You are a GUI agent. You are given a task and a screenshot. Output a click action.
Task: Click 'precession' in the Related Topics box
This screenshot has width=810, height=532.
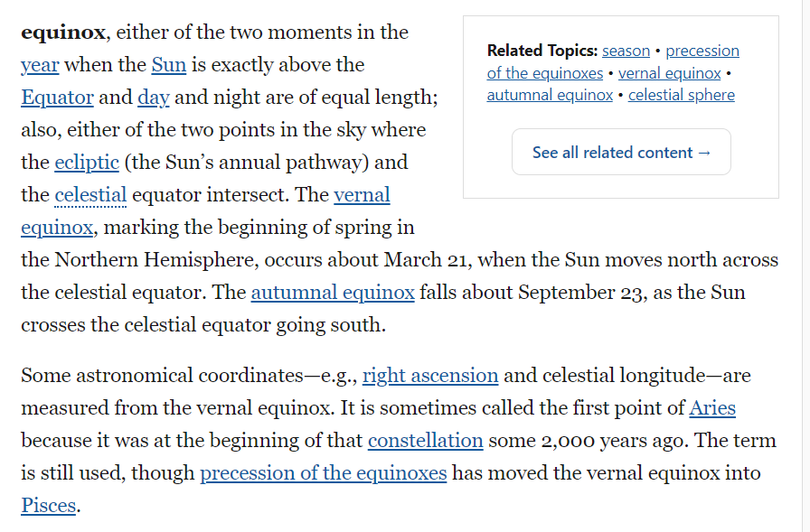[x=702, y=51]
